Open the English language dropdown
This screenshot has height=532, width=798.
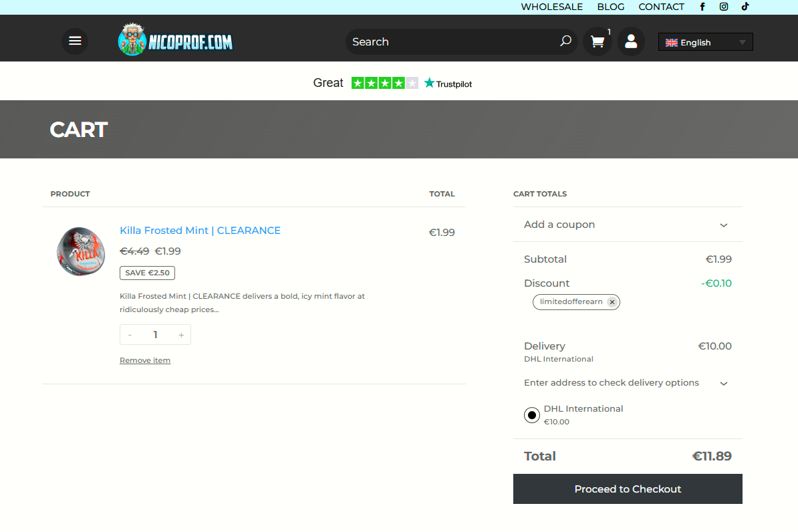pyautogui.click(x=705, y=42)
